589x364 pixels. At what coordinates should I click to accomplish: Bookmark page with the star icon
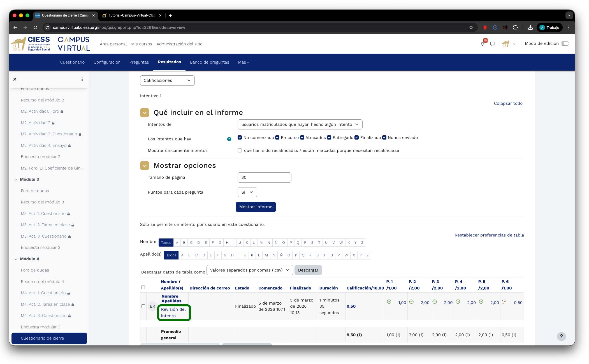pos(471,27)
